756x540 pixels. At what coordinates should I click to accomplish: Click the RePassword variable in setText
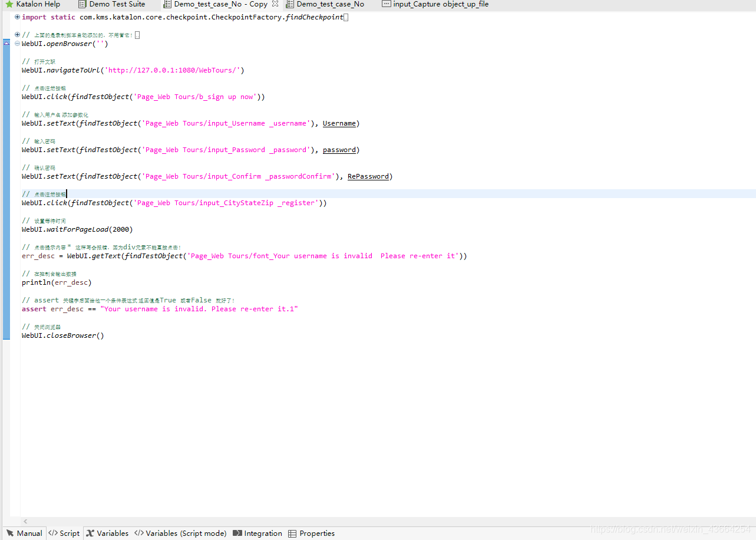point(368,176)
